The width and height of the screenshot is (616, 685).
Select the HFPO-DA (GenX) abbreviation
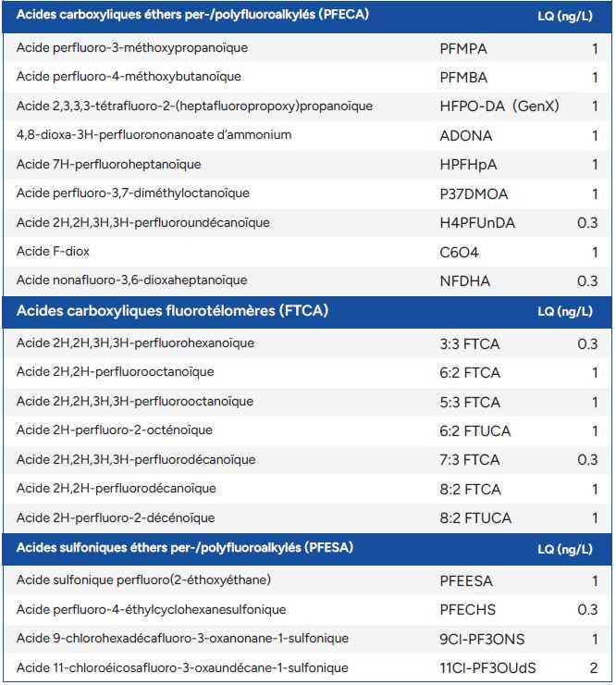pyautogui.click(x=499, y=106)
